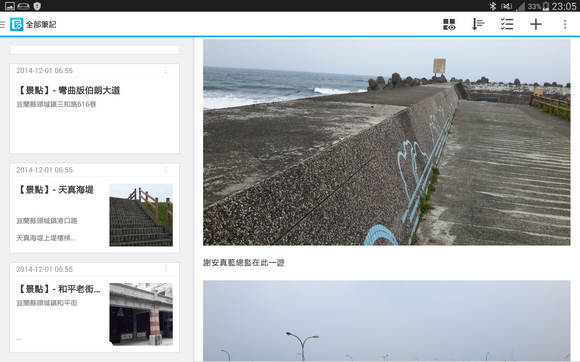Open the seawall photo in the note
This screenshot has width=580, height=362.
[x=387, y=142]
